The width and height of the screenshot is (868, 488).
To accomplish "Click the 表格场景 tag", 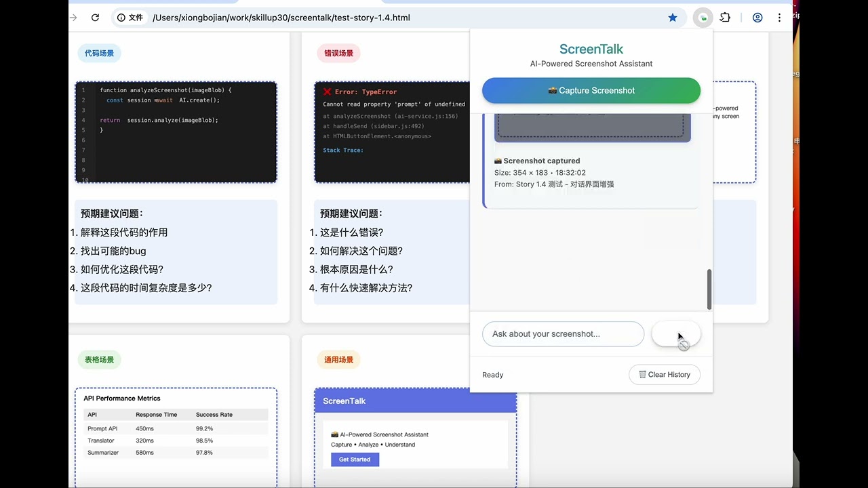I will [x=99, y=359].
